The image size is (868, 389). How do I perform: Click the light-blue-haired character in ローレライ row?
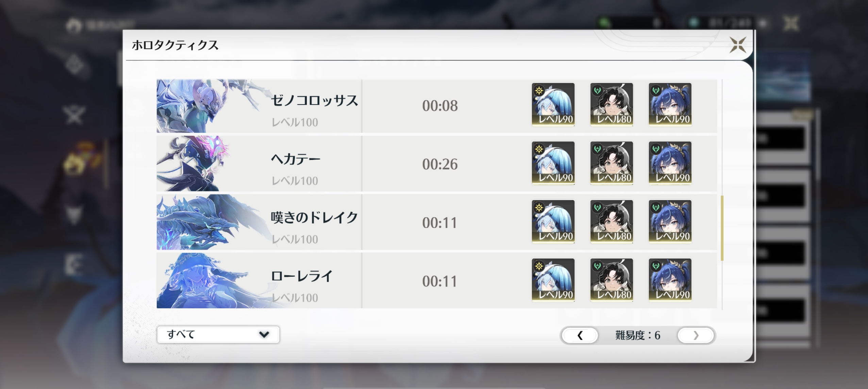(553, 280)
